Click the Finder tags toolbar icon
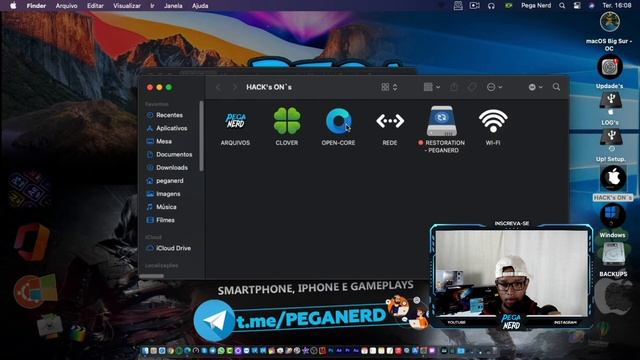 (x=472, y=87)
